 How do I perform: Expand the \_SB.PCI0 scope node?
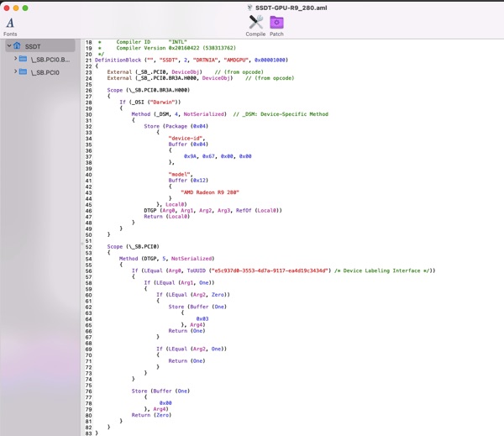click(15, 72)
